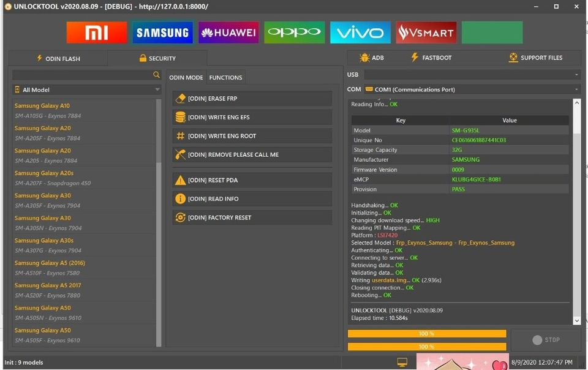
Task: Select Samsung Galaxy A30s SM-A307G
Action: click(84, 246)
